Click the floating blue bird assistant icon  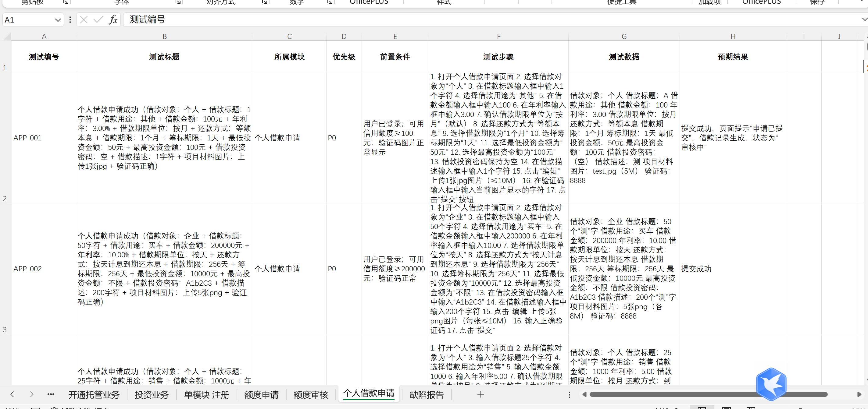click(x=771, y=384)
